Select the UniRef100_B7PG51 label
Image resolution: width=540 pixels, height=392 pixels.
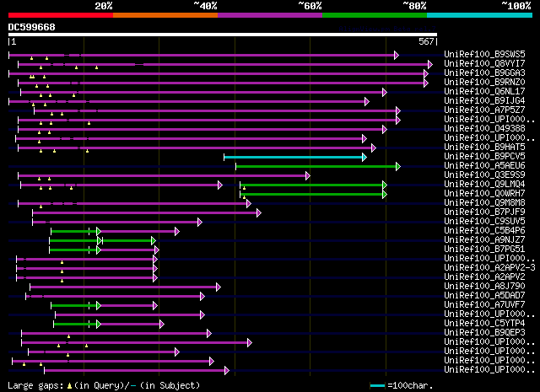coord(484,250)
